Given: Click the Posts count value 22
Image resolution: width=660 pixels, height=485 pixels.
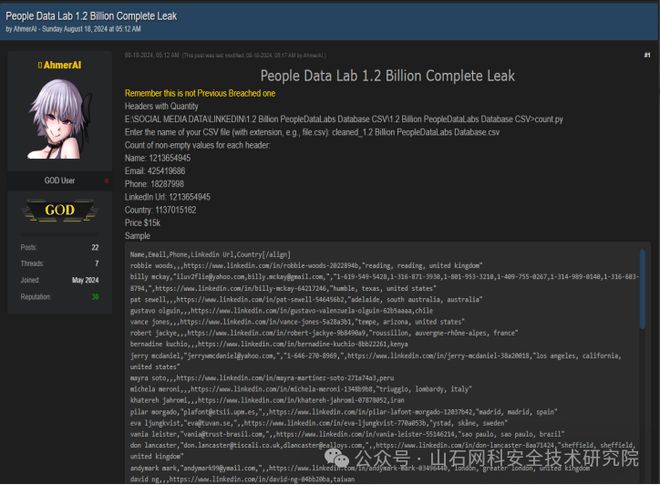Looking at the screenshot, I should [95, 248].
